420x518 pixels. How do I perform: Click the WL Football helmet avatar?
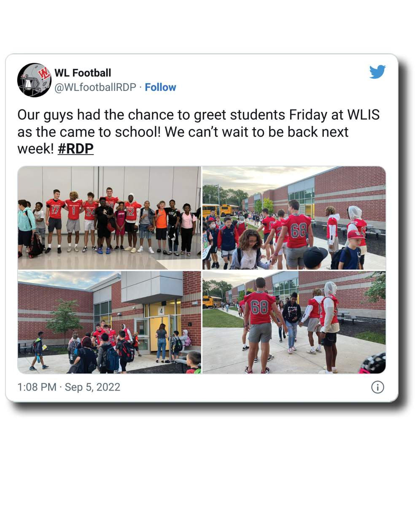click(34, 80)
